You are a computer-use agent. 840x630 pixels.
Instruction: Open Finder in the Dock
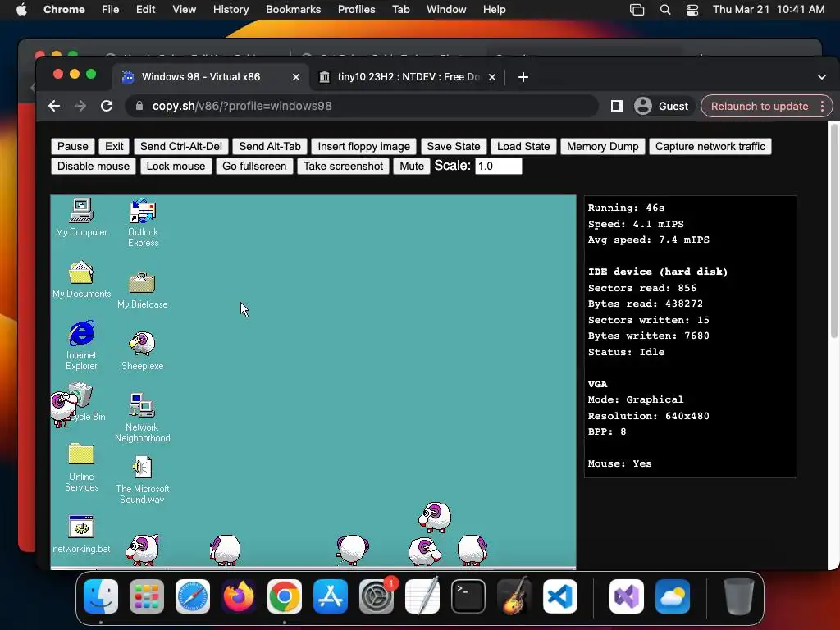[101, 596]
